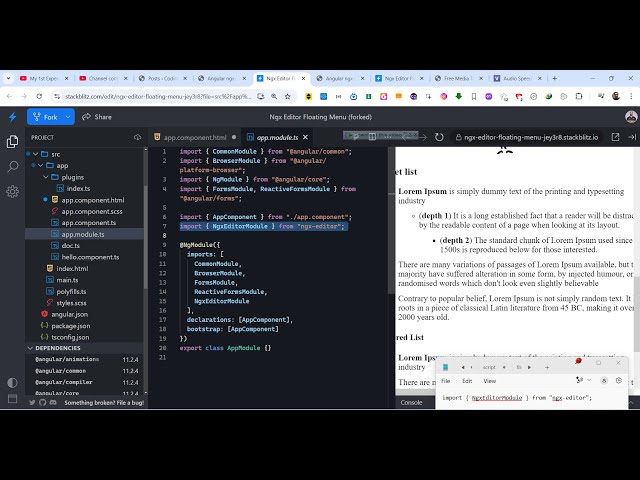This screenshot has width=640, height=480.
Task: Click the preview URL address field
Action: [530, 137]
